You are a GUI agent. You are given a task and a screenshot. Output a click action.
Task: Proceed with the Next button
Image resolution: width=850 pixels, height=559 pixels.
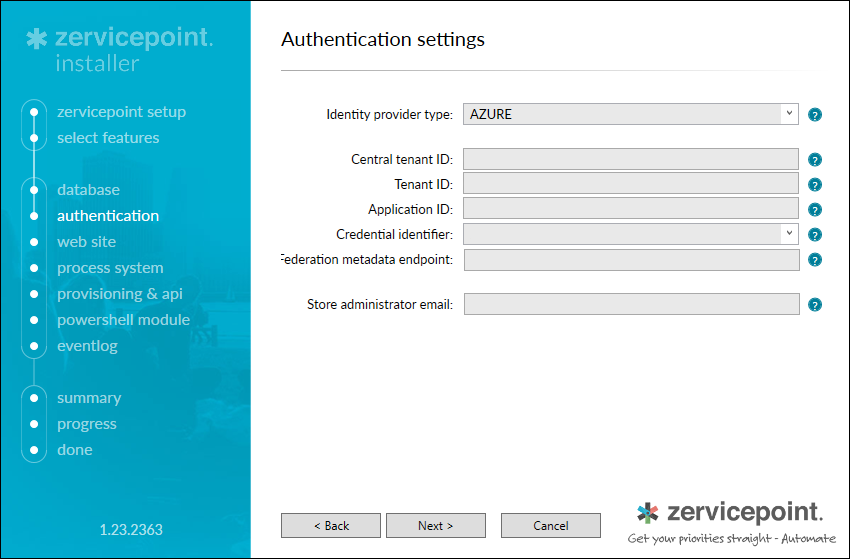coord(436,525)
